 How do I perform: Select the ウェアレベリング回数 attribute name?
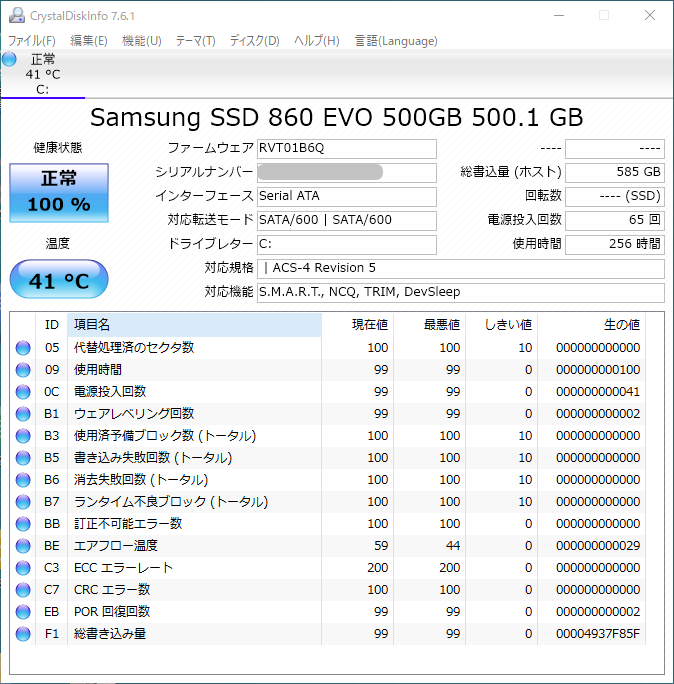pyautogui.click(x=134, y=414)
